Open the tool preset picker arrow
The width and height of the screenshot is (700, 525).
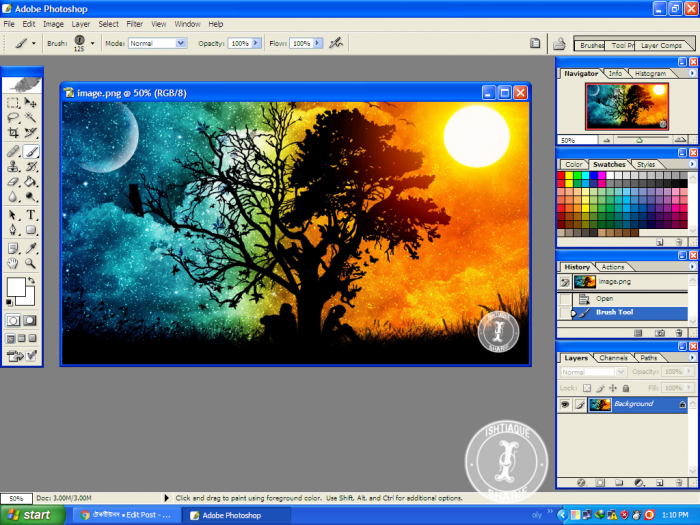point(33,43)
